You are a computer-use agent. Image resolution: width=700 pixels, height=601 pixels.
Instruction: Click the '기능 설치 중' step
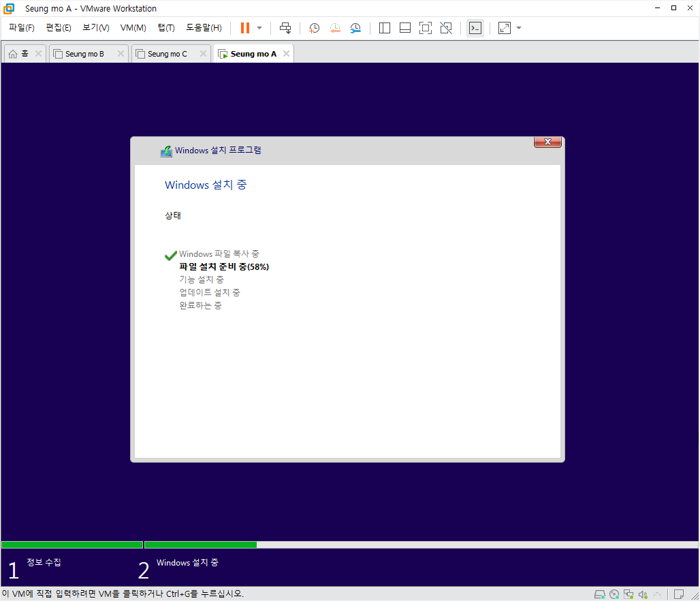(x=202, y=280)
